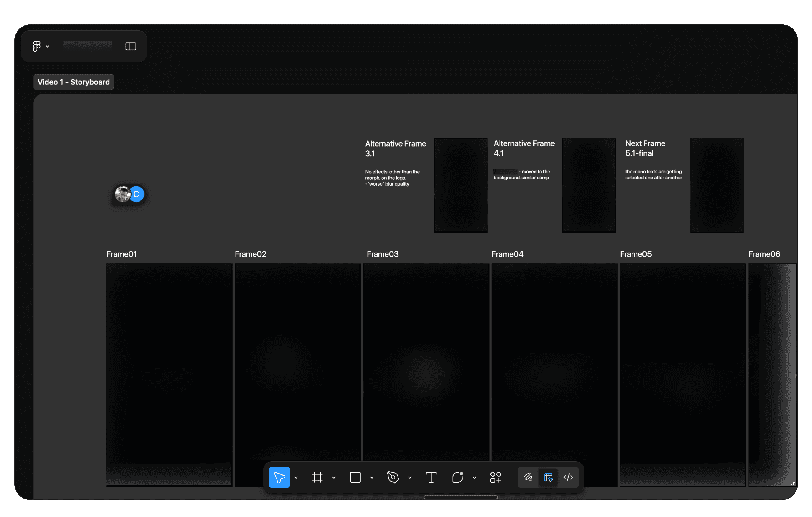Select the Comment tool
The height and width of the screenshot is (517, 812).
tap(458, 477)
